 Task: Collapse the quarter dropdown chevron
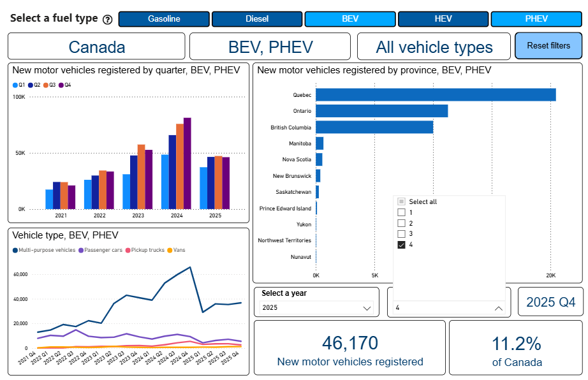point(499,308)
